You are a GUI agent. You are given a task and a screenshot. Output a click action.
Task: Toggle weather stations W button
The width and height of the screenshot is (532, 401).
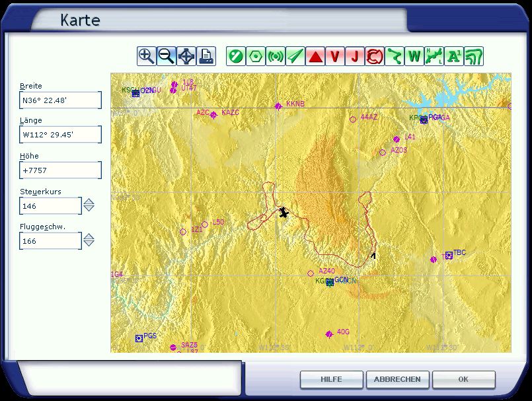point(414,56)
